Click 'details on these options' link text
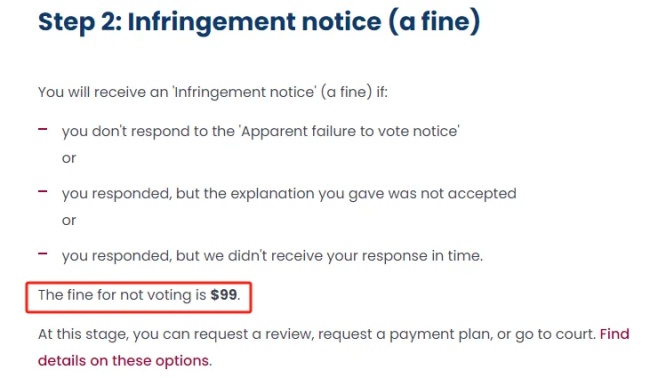Viewport: 650px width, 378px height. click(123, 361)
